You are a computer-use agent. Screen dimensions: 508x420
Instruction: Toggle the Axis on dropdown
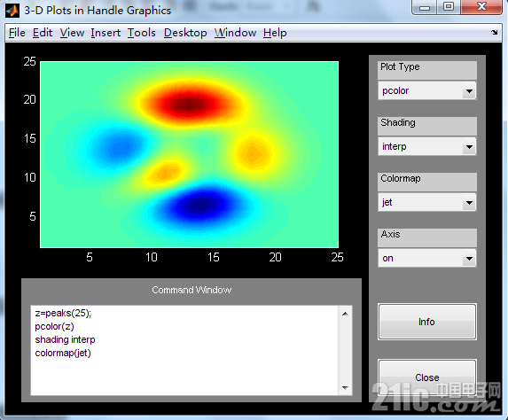tap(427, 258)
